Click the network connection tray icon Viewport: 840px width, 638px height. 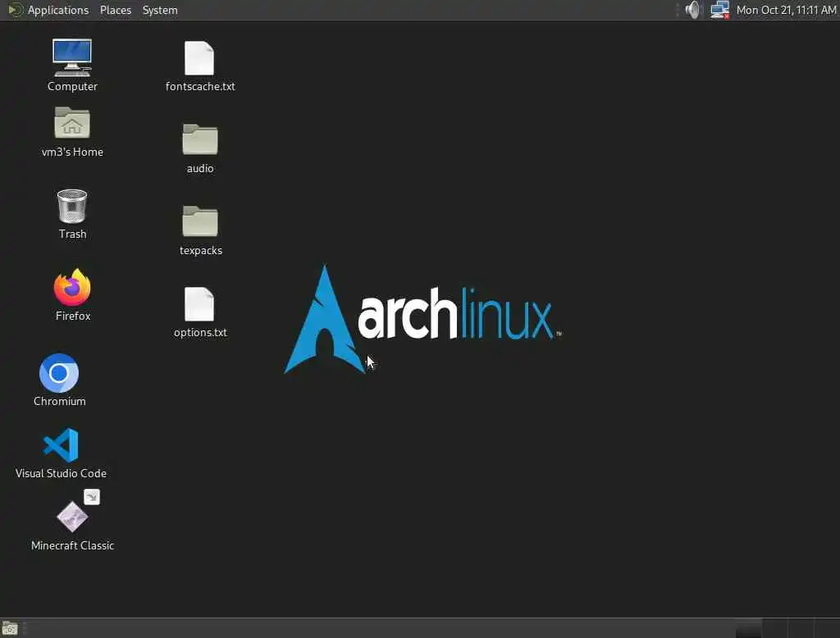coord(719,10)
